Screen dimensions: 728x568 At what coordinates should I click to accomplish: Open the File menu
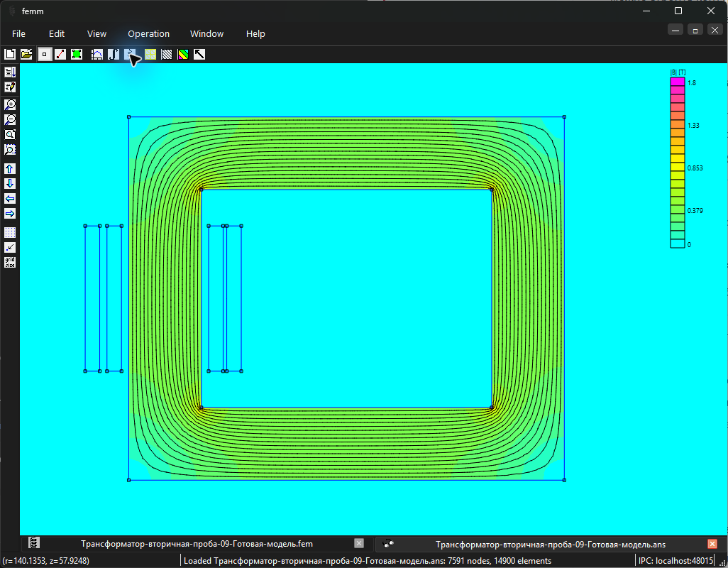tap(18, 34)
